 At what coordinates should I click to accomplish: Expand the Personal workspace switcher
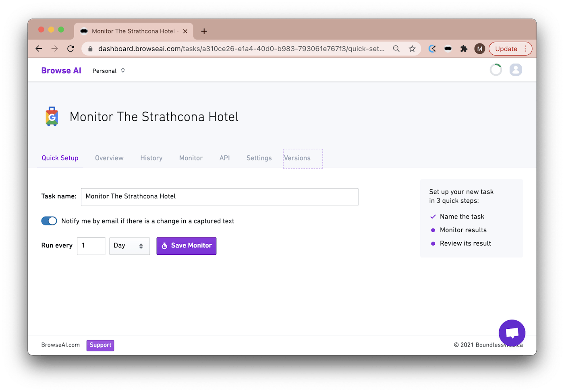(x=109, y=71)
